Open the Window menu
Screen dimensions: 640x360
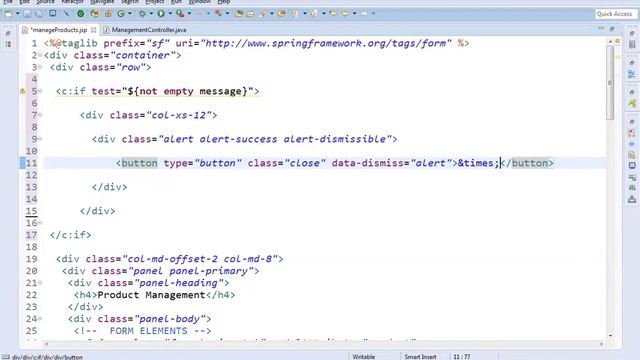pyautogui.click(x=200, y=2)
